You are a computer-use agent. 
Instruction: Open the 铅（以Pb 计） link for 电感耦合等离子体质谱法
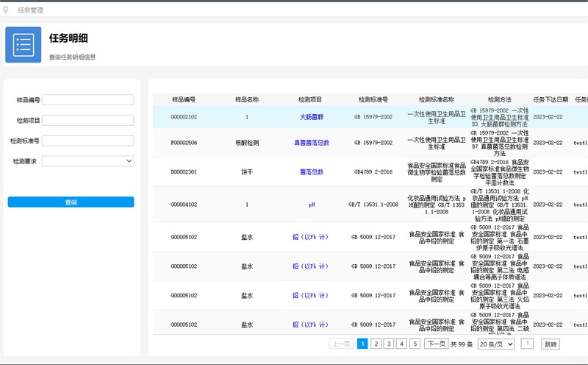310,266
